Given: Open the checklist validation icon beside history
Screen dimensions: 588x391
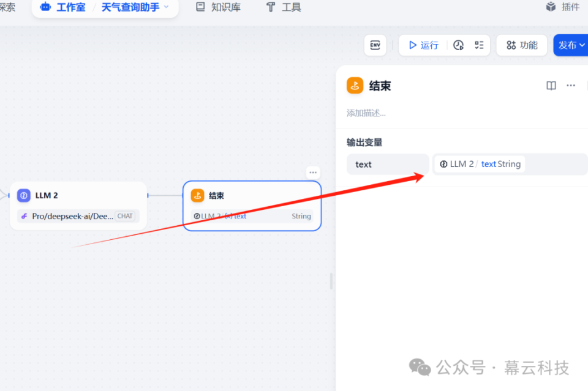Looking at the screenshot, I should 478,45.
